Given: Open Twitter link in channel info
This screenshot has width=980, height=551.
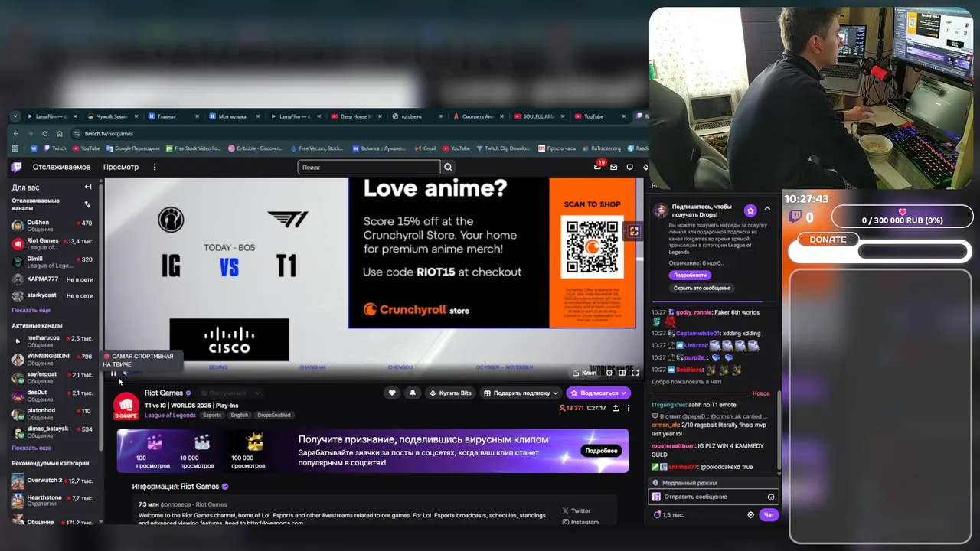Looking at the screenshot, I should click(x=577, y=510).
